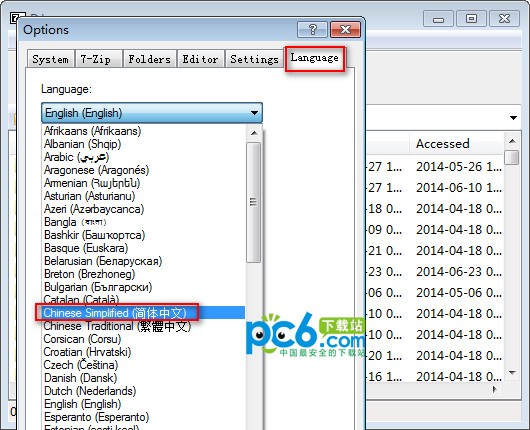Close the 7-Zip file manager window
530x430 pixels.
504,19
